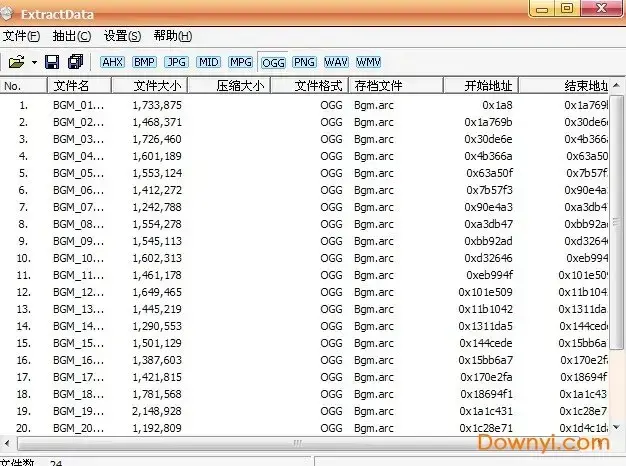Click file size value 2,148,928

(x=157, y=411)
